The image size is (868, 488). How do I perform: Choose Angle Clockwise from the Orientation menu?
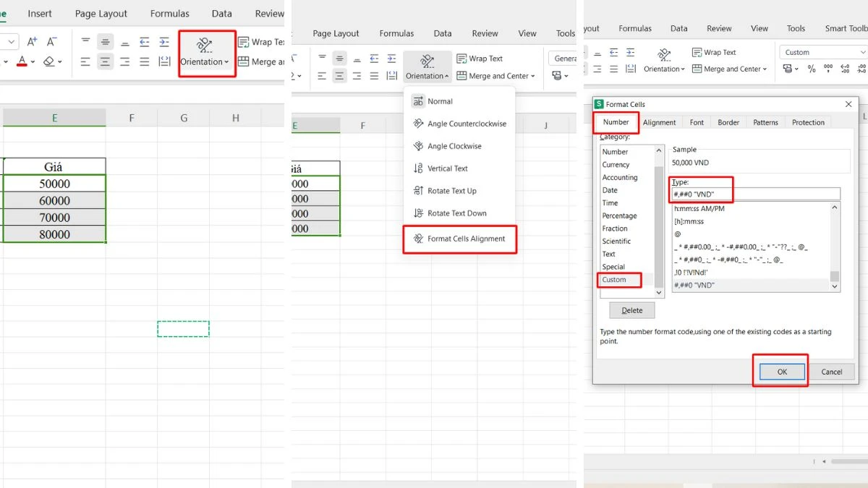click(450, 146)
